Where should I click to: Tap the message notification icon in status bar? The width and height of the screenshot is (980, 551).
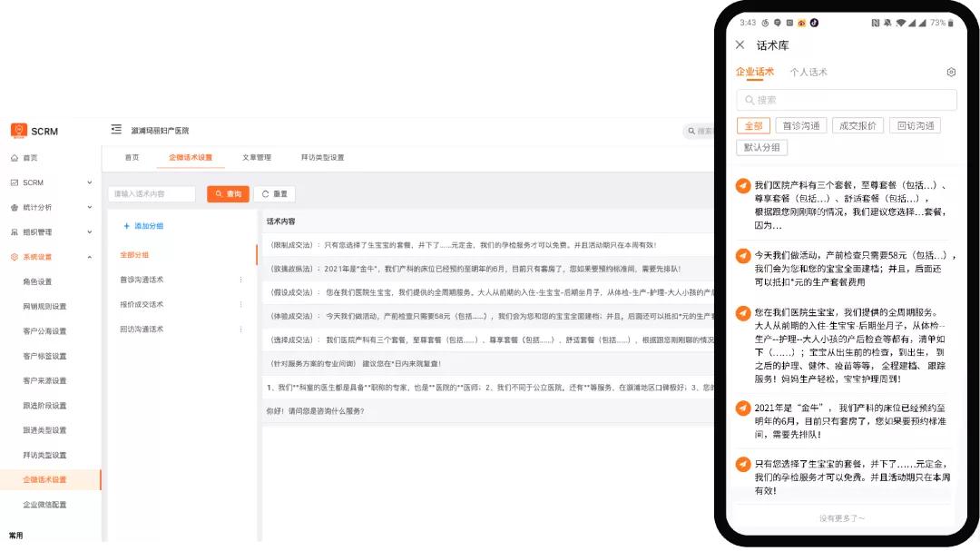point(777,23)
